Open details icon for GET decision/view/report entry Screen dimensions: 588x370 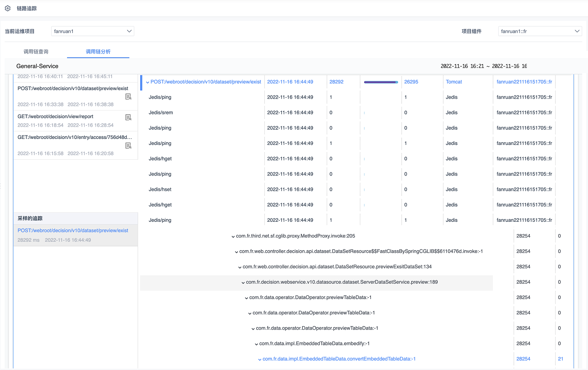click(x=128, y=117)
